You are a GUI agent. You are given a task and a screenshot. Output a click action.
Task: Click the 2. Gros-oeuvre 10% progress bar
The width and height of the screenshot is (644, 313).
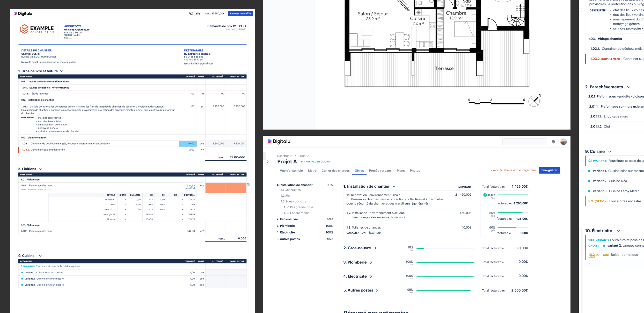click(445, 248)
